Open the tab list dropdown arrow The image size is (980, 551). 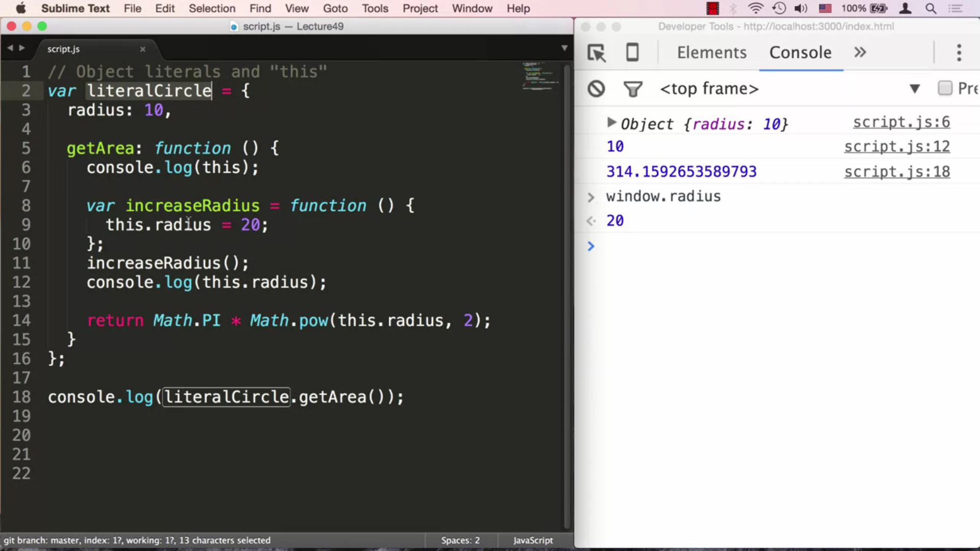564,48
